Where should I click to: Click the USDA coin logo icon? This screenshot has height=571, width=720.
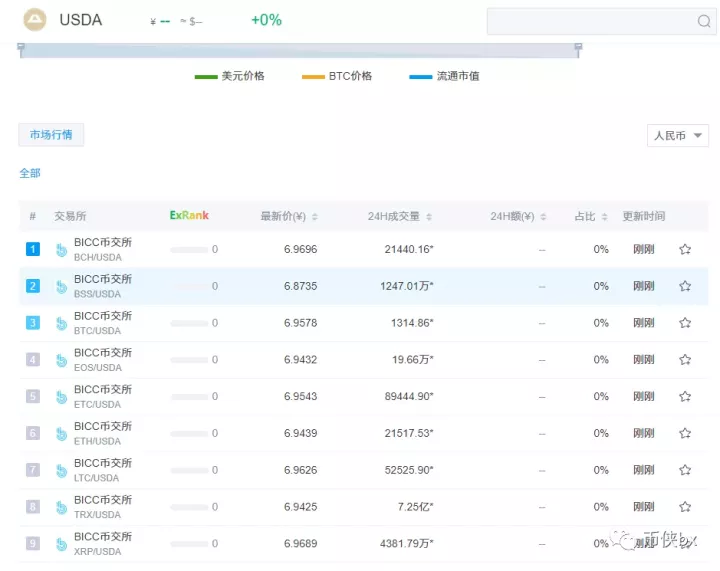click(34, 20)
